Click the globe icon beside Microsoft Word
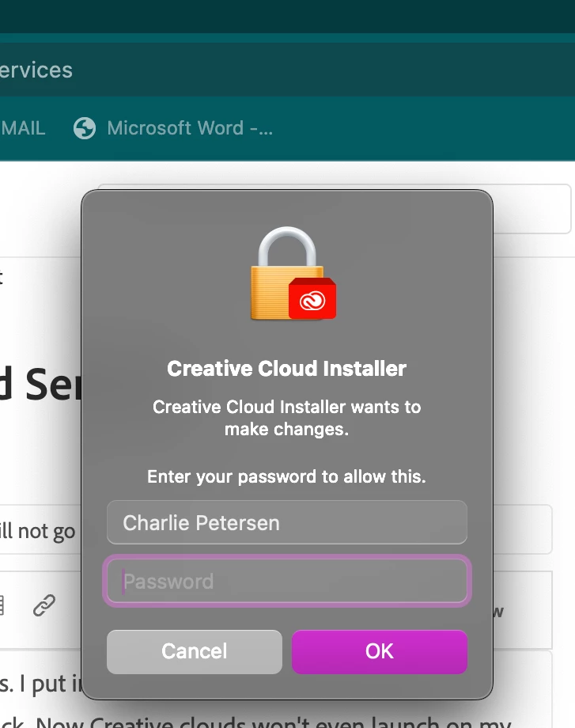Viewport: 575px width, 728px height. click(x=85, y=128)
